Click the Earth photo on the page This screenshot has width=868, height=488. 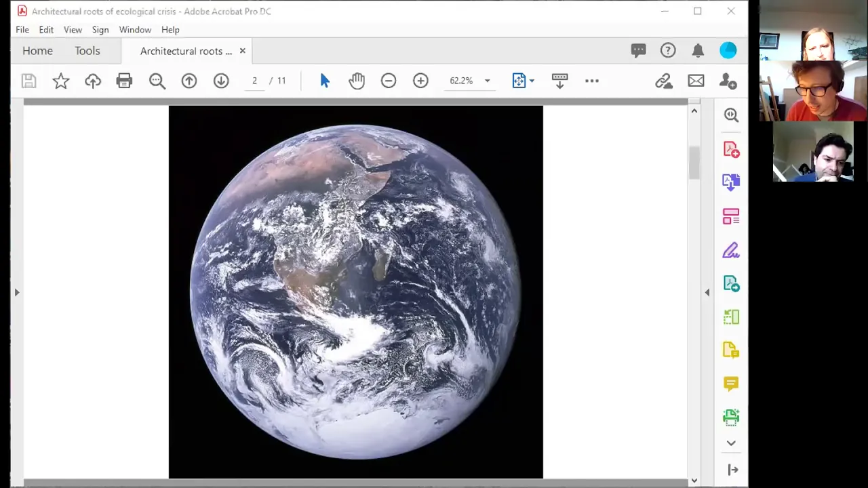coord(356,292)
